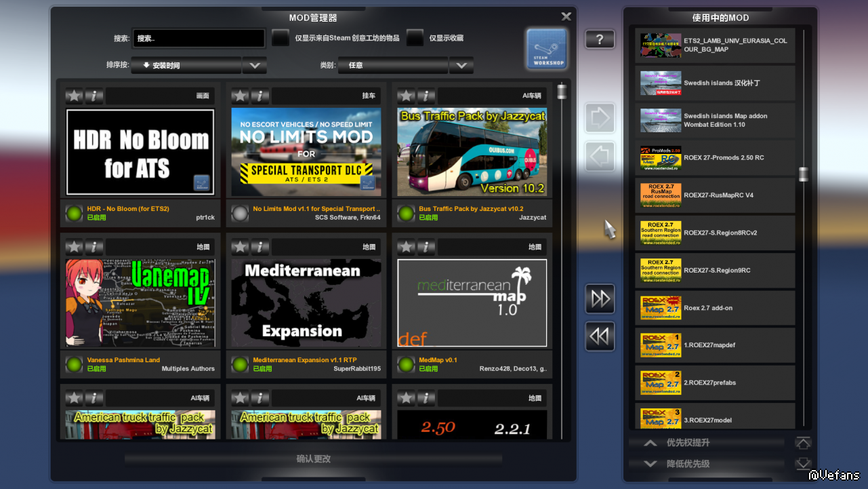Click the active mods list scrollbar handle
This screenshot has height=489, width=868.
[x=804, y=175]
